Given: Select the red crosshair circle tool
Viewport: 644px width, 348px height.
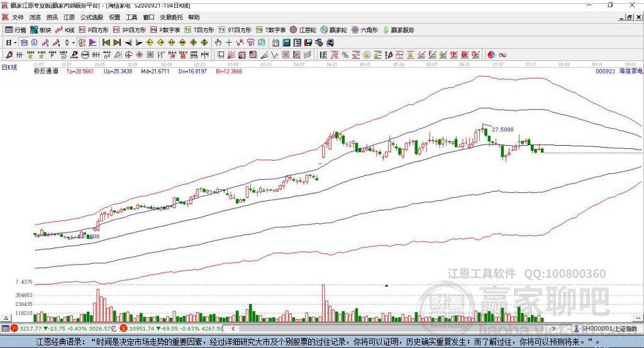Looking at the screenshot, I should (x=128, y=55).
